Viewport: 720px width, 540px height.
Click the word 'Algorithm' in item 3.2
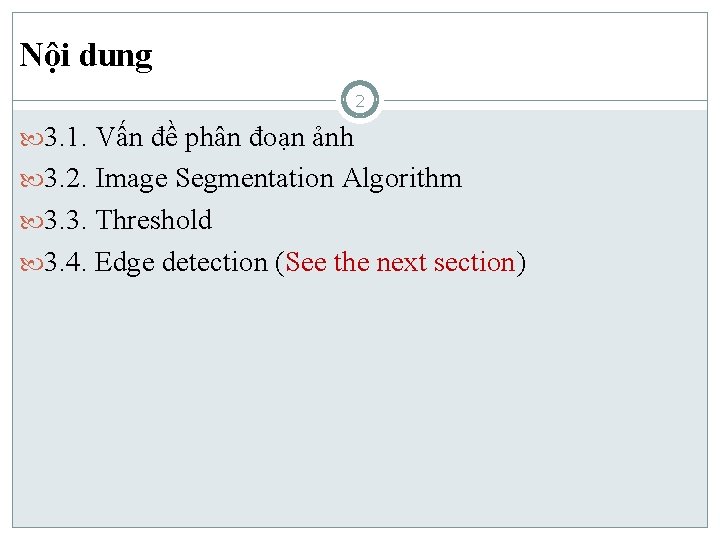click(402, 179)
